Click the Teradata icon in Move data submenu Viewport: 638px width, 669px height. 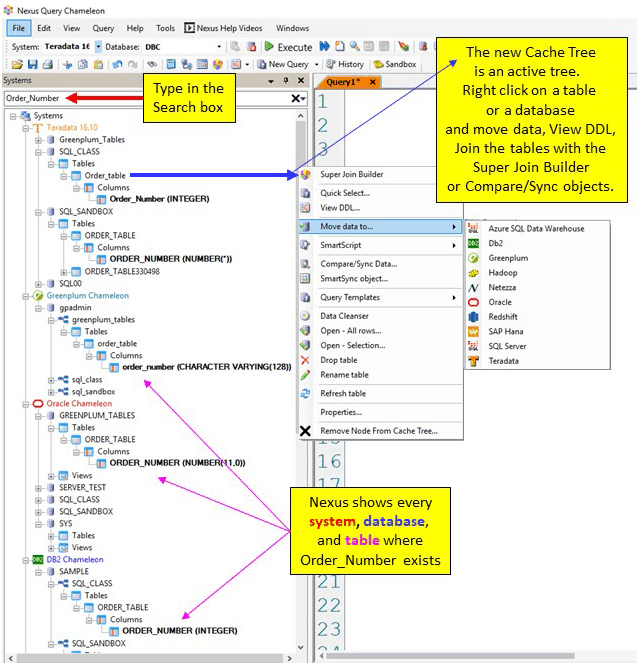(x=474, y=361)
